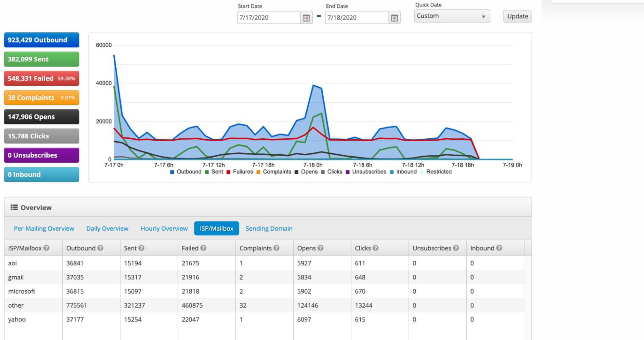644x340 pixels.
Task: Click yahoo opens value 6097
Action: (304, 320)
